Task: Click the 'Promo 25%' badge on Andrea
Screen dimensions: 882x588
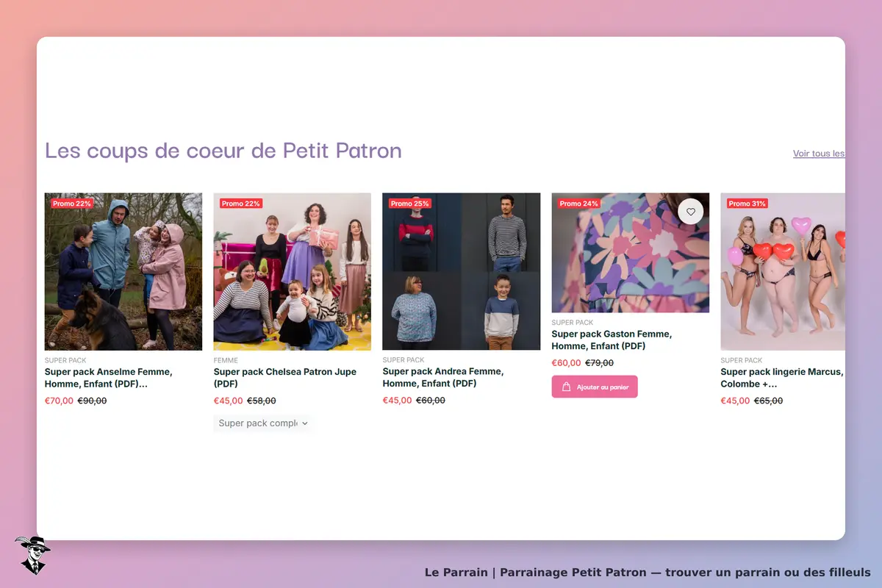Action: [x=410, y=204]
